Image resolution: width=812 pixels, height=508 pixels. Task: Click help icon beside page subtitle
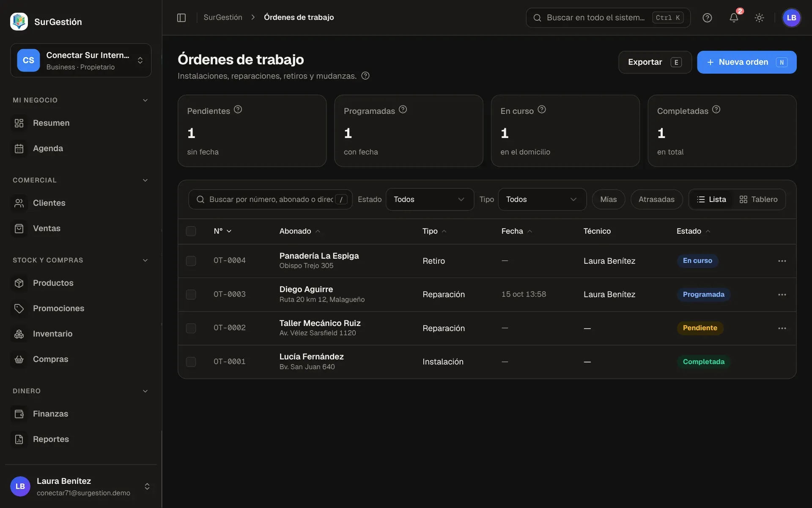pos(365,75)
